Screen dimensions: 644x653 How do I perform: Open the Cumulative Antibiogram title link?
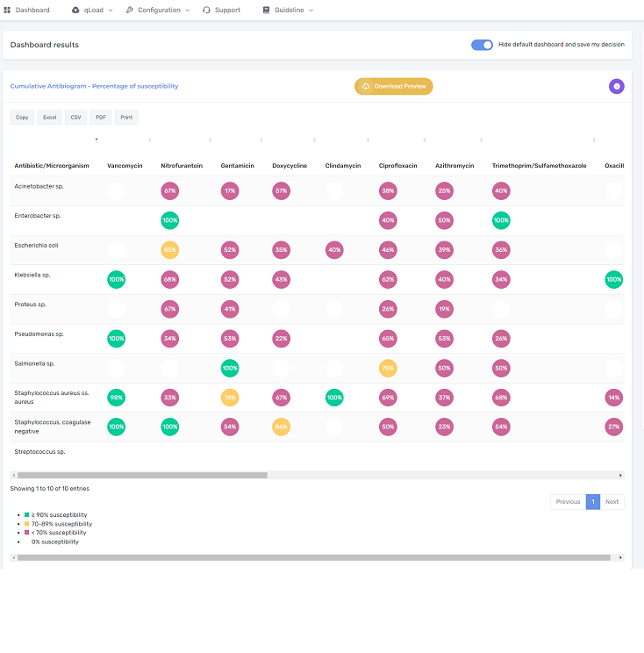point(94,86)
